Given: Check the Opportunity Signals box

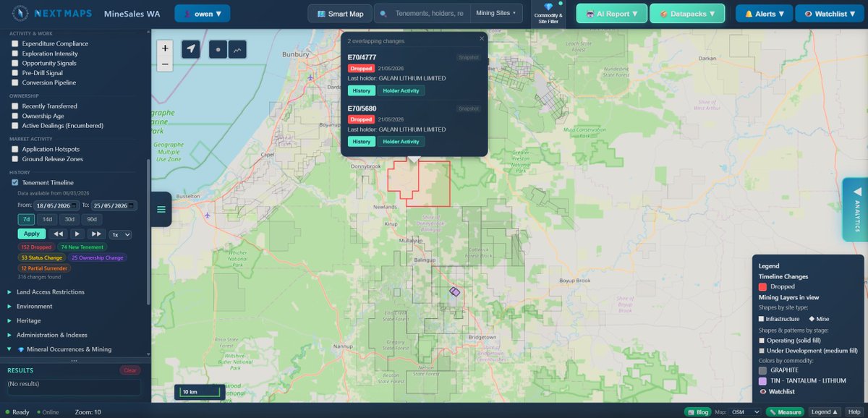Looking at the screenshot, I should coord(14,63).
